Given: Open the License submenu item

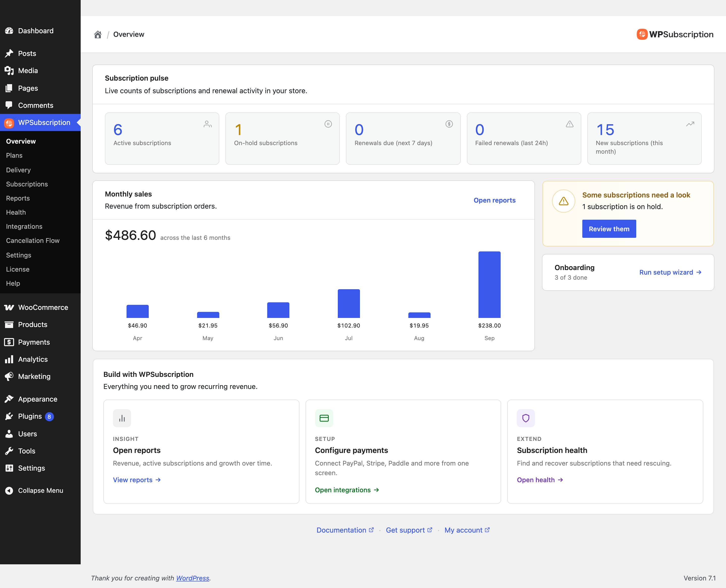Looking at the screenshot, I should tap(18, 269).
